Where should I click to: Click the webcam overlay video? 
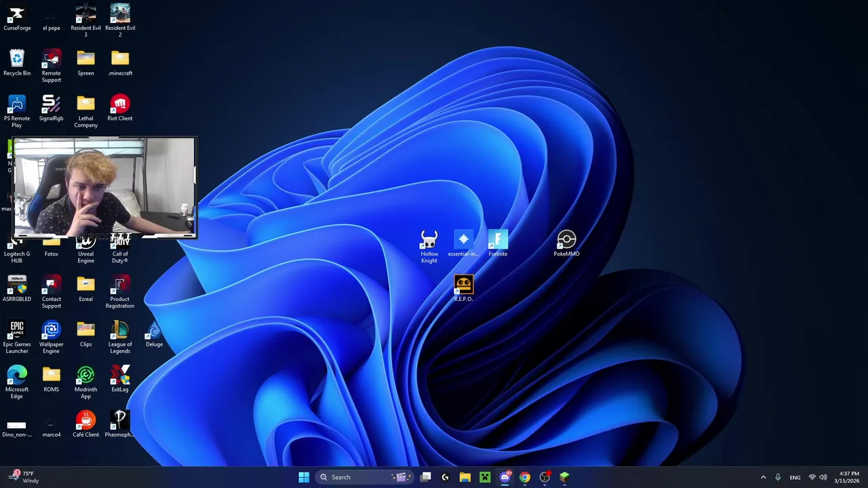(104, 188)
